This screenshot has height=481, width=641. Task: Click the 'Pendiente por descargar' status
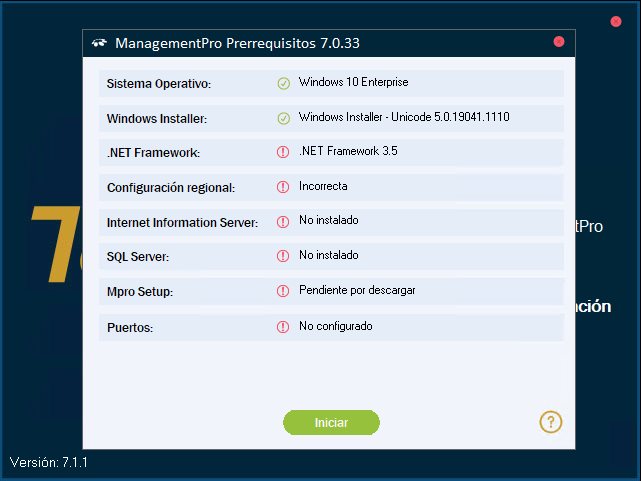pos(357,290)
